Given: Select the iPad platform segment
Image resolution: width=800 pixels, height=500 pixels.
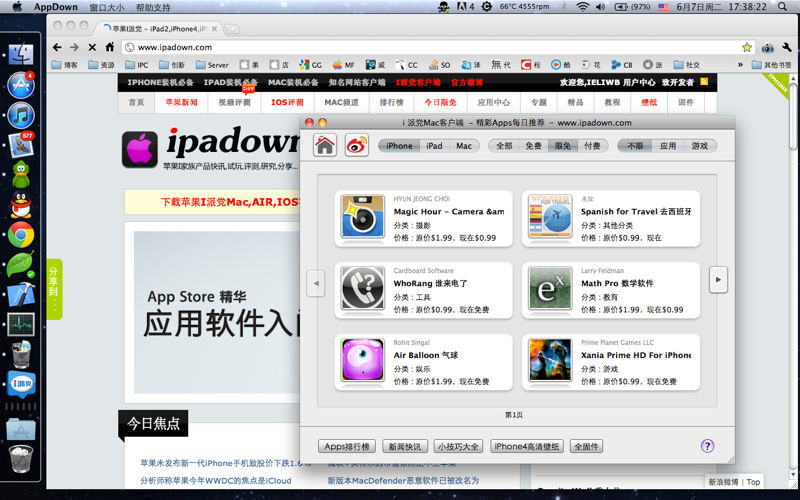Looking at the screenshot, I should [x=434, y=146].
